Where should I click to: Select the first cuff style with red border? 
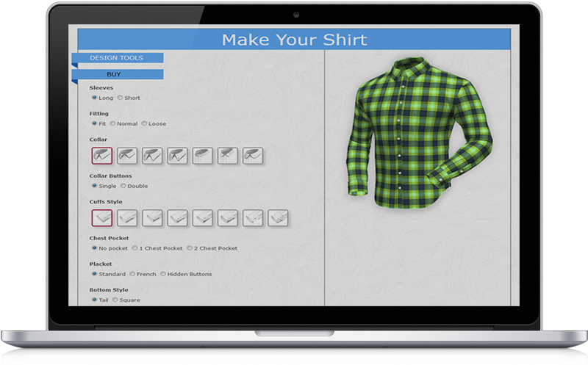tap(102, 217)
